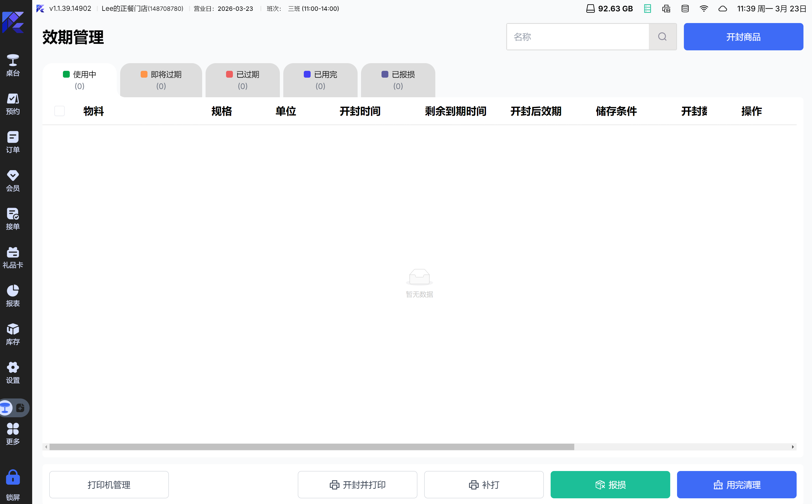The height and width of the screenshot is (504, 812).
Task: Click the green 报损 button
Action: (x=610, y=485)
